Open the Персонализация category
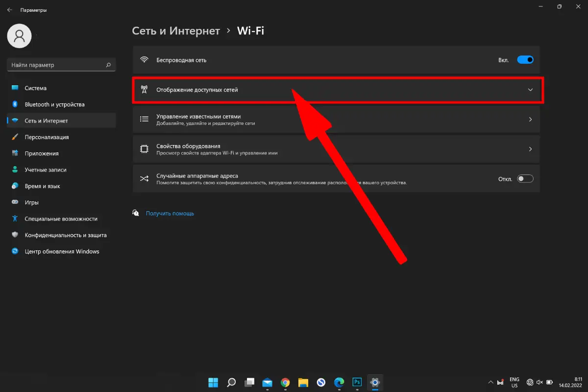Viewport: 588px width, 392px height. coord(61,137)
